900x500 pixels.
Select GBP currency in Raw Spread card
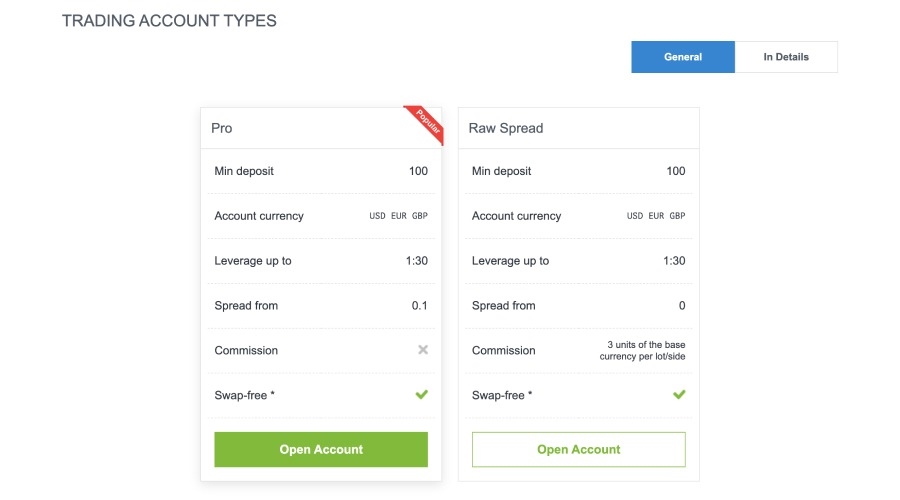678,216
